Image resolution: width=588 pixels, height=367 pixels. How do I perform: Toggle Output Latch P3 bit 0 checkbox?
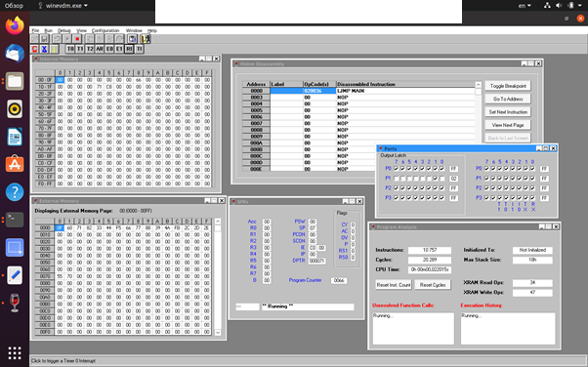pyautogui.click(x=442, y=198)
